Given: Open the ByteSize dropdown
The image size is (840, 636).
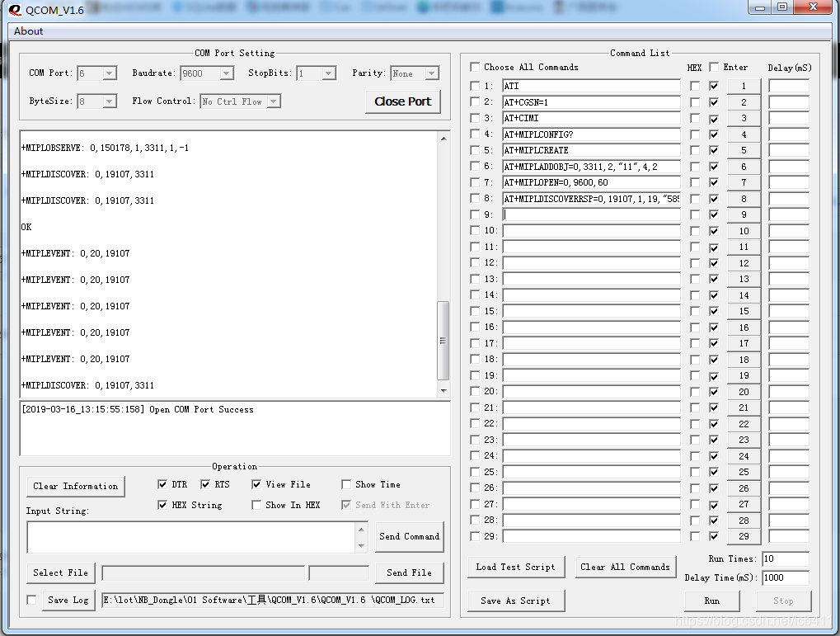Looking at the screenshot, I should 110,101.
